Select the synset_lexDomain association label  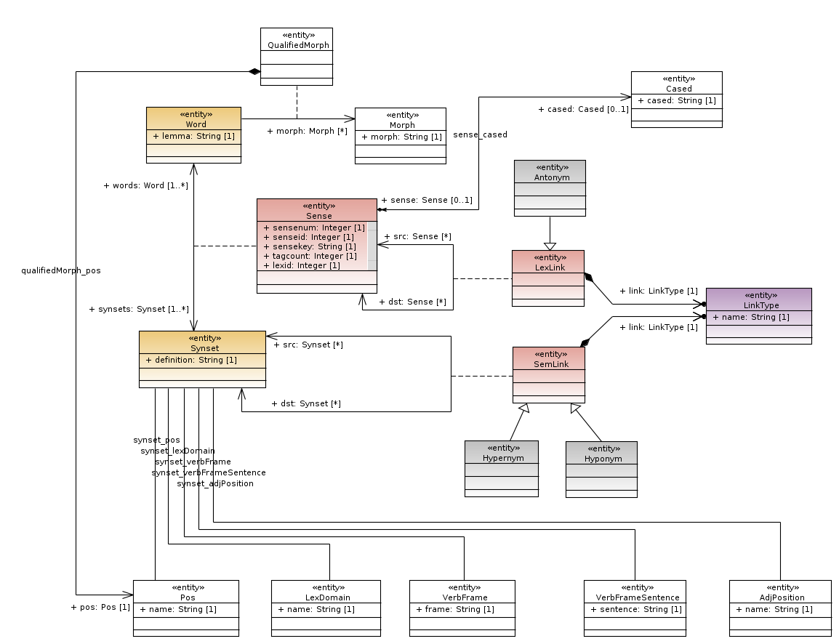[177, 451]
